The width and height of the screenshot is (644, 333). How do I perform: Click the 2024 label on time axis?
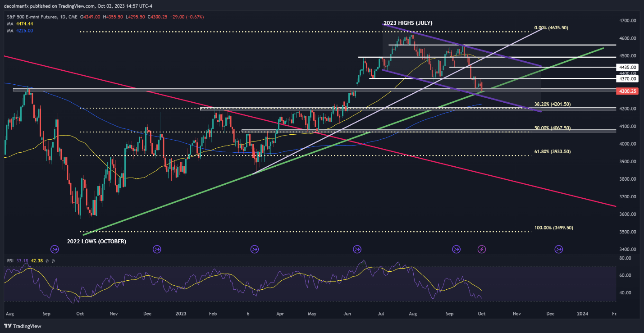[582, 313]
